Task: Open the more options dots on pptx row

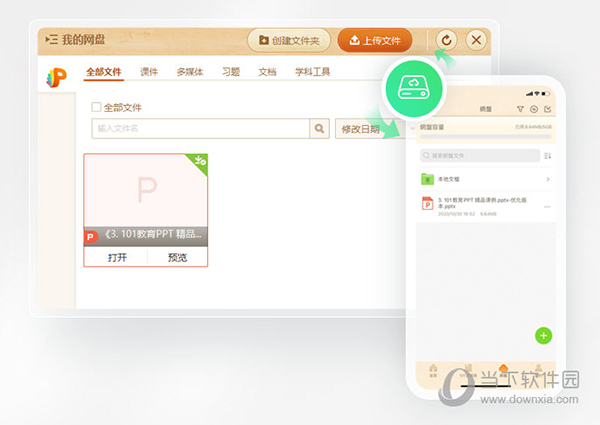Action: tap(547, 207)
